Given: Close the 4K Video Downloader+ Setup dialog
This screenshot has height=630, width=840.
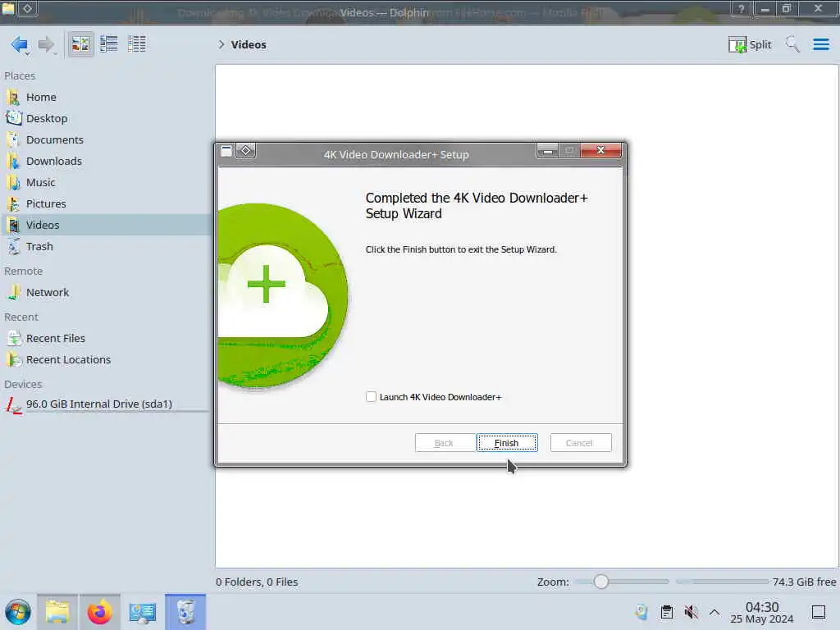Looking at the screenshot, I should [600, 151].
